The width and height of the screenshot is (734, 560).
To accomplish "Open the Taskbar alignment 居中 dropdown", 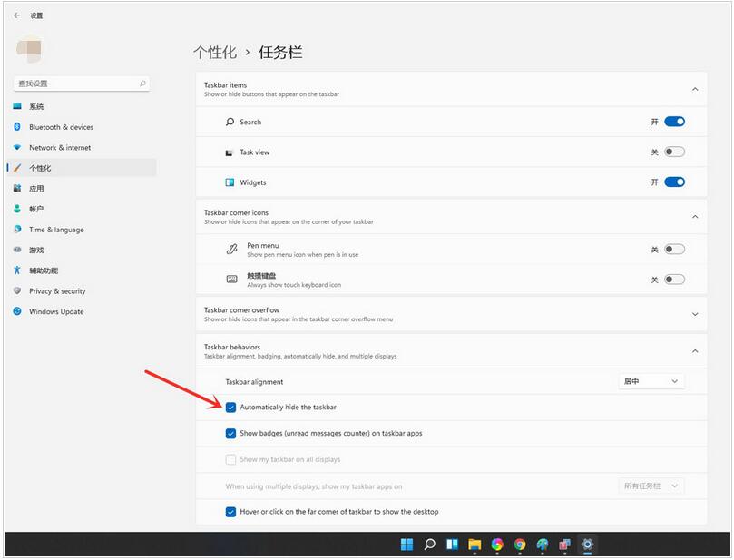I will 651,381.
